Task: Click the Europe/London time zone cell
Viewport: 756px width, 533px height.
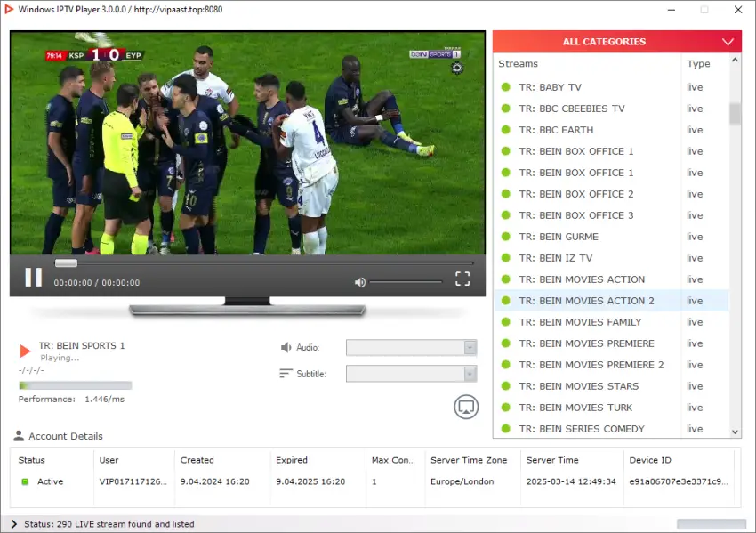Action: click(x=462, y=481)
